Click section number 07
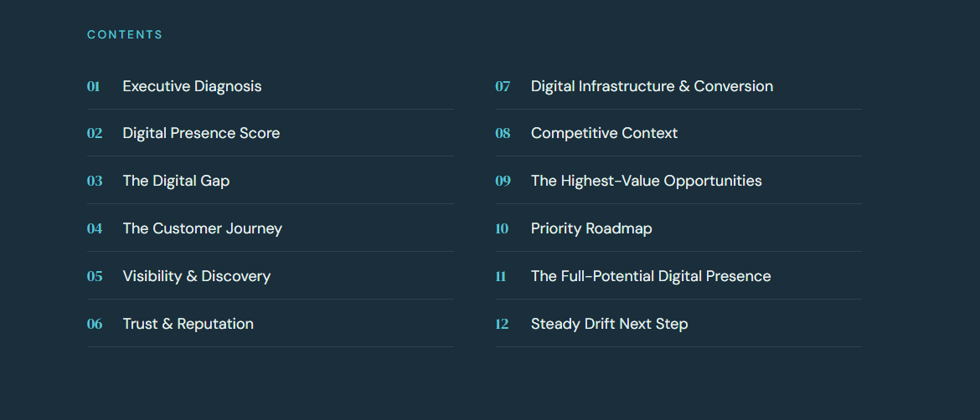The image size is (980, 420). point(503,87)
